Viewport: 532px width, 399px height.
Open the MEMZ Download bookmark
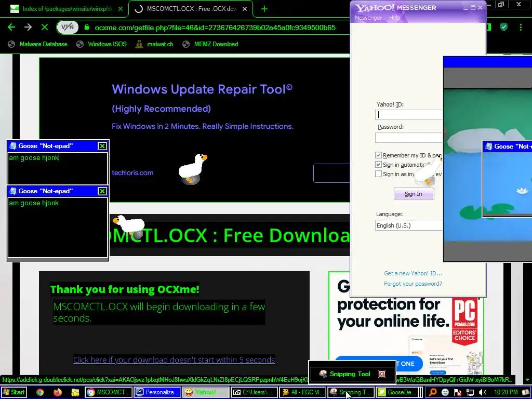click(210, 44)
